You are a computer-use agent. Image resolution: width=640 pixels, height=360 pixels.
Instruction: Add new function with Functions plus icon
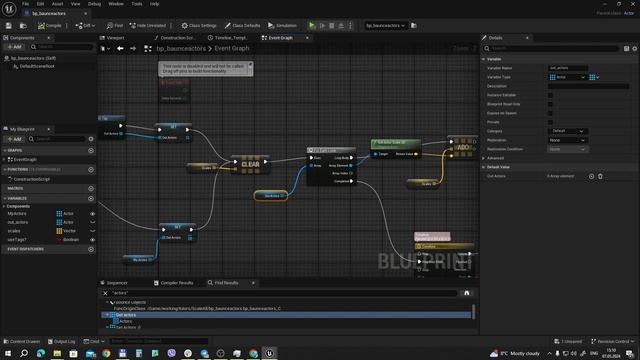pyautogui.click(x=91, y=169)
